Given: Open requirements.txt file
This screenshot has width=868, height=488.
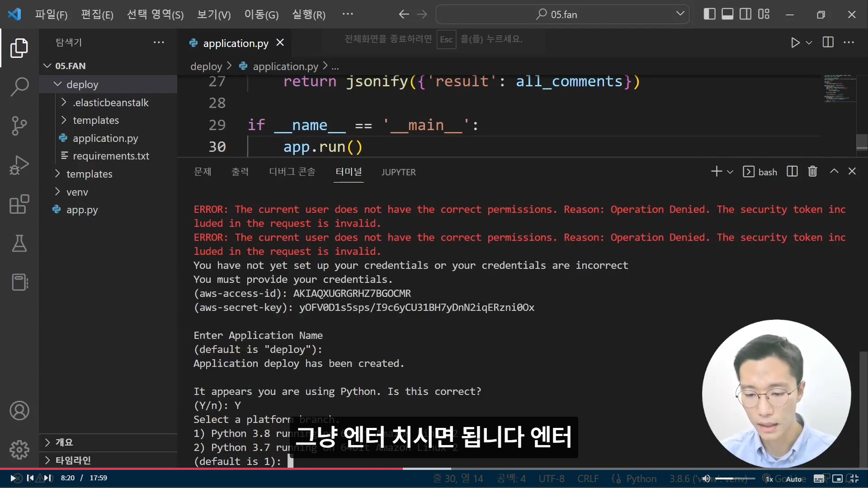Looking at the screenshot, I should (111, 156).
